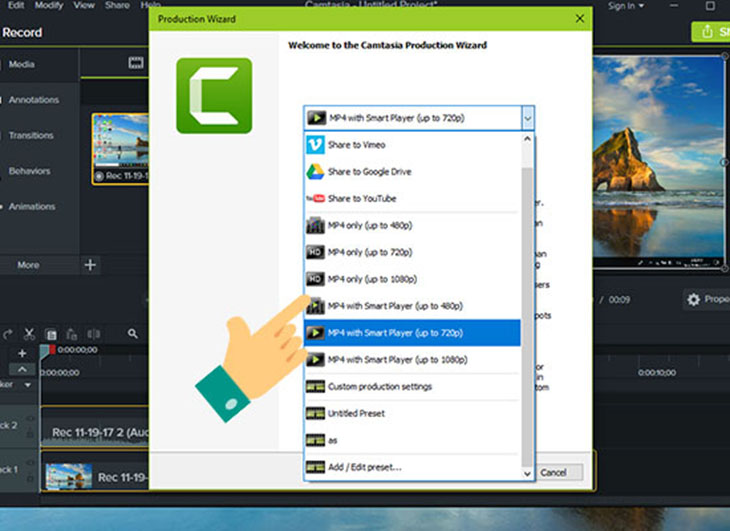The width and height of the screenshot is (730, 531).
Task: Click the dropdown list scrollbar thumb
Action: coord(527,316)
